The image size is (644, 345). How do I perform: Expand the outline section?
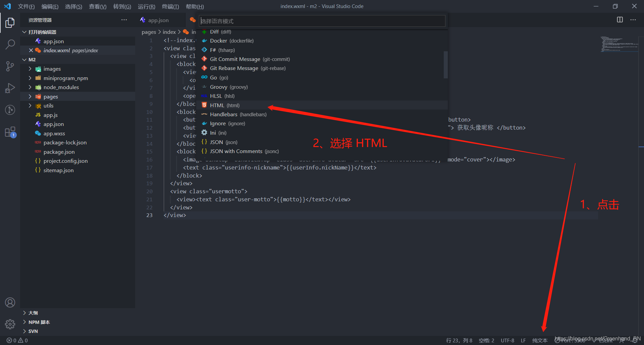click(24, 313)
